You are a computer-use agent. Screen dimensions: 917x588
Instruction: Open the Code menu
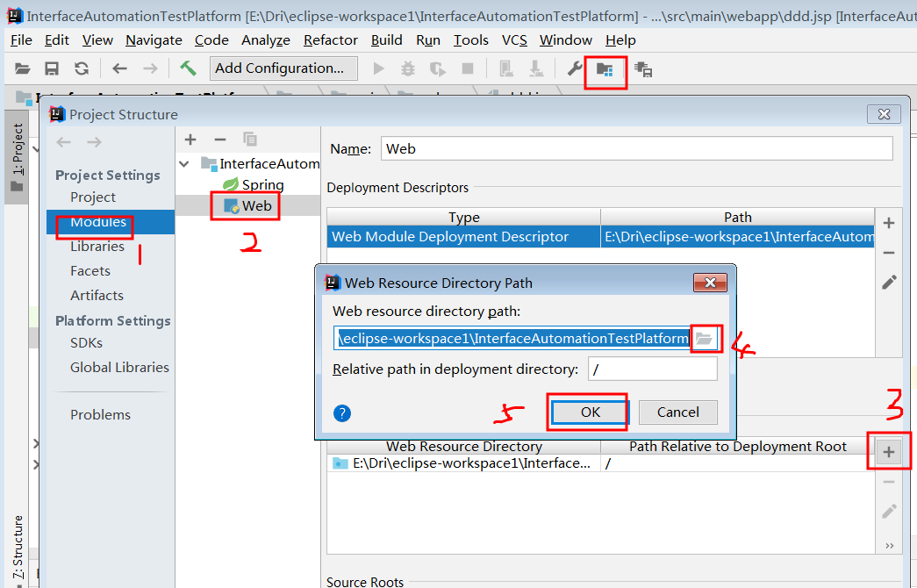click(x=211, y=39)
